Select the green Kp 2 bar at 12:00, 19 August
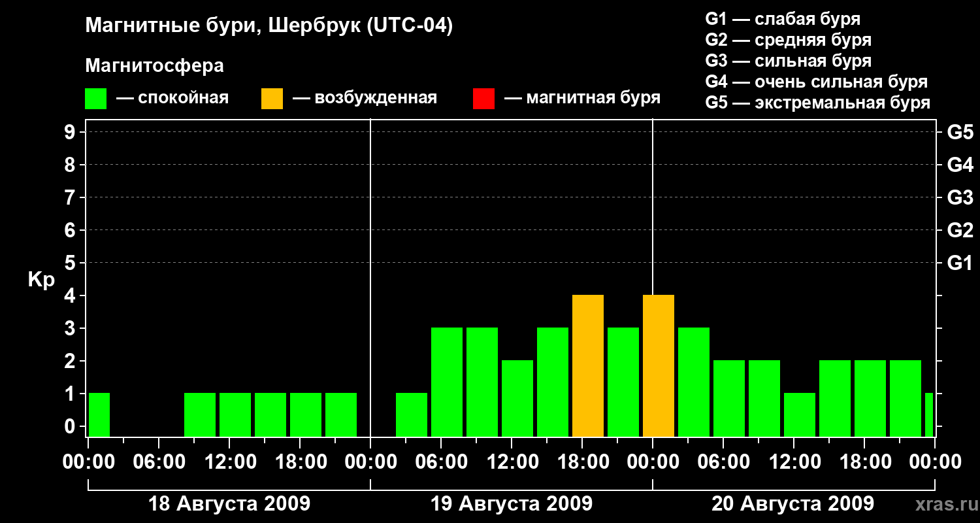 coord(517,399)
